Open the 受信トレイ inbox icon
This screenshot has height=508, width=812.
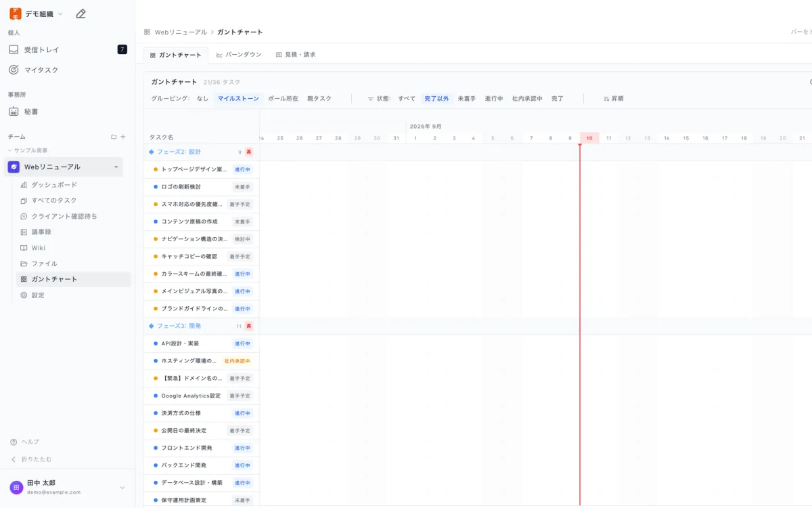point(14,49)
